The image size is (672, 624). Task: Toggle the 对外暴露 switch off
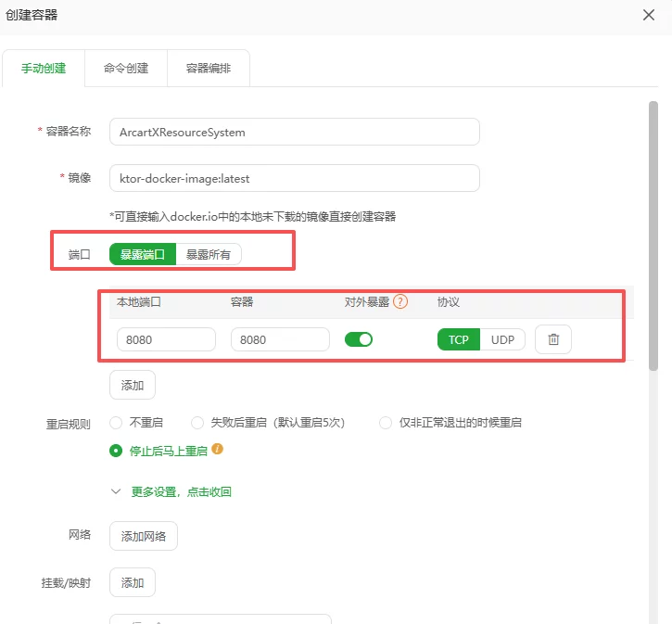(359, 339)
